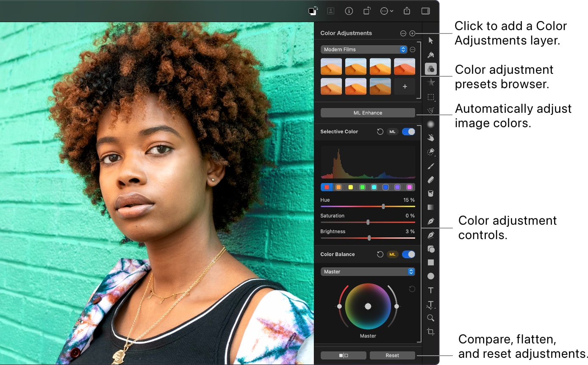Select the Type text tool
Image resolution: width=588 pixels, height=365 pixels.
431,290
